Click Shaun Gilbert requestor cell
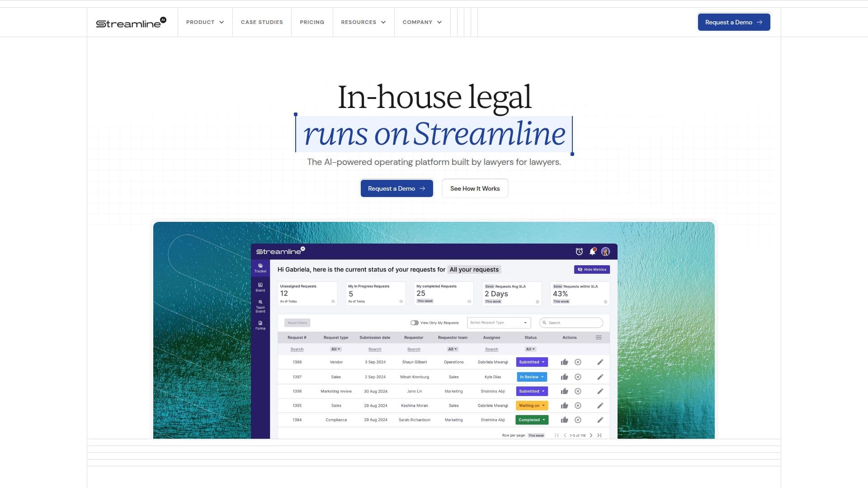This screenshot has height=488, width=868. point(414,362)
